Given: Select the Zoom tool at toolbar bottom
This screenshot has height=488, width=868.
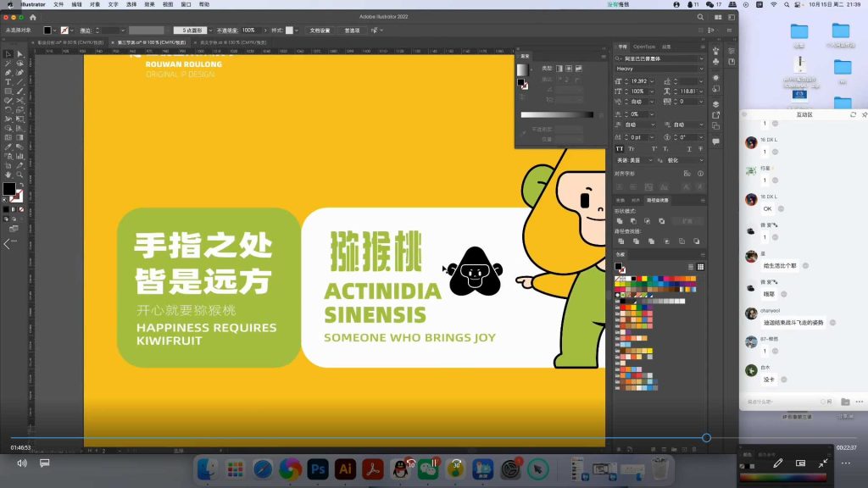Looking at the screenshot, I should [17, 175].
